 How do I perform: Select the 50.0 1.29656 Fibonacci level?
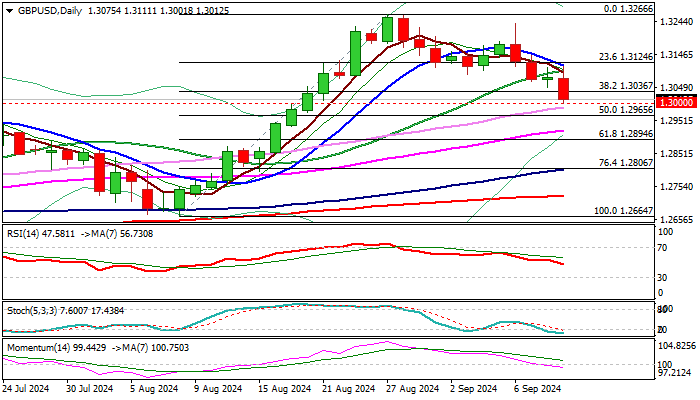coord(626,110)
